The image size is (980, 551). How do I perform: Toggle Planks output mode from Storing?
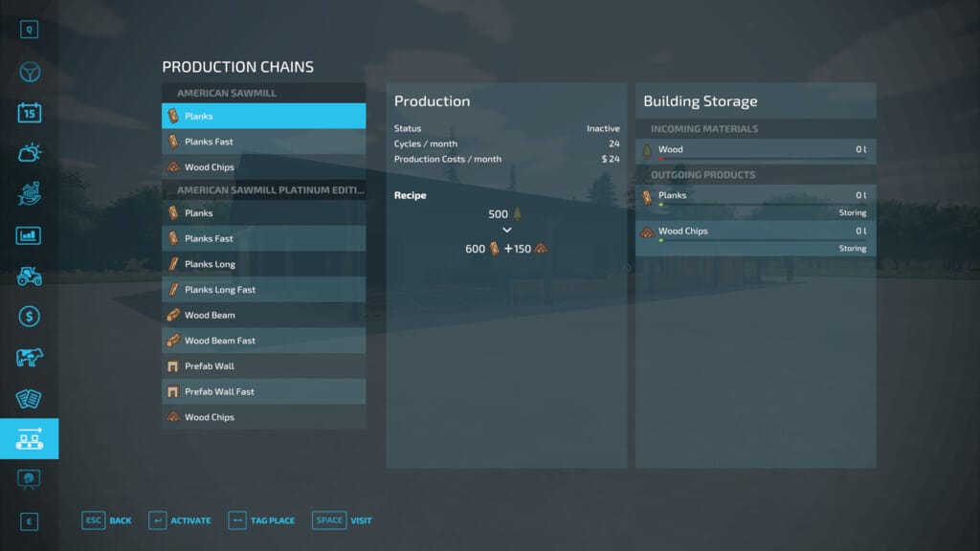click(x=851, y=212)
